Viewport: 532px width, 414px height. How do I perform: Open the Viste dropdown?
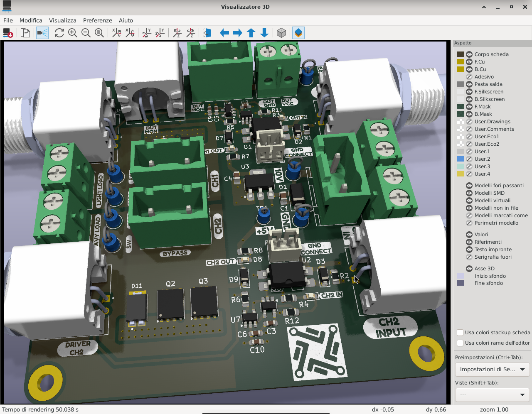point(492,394)
